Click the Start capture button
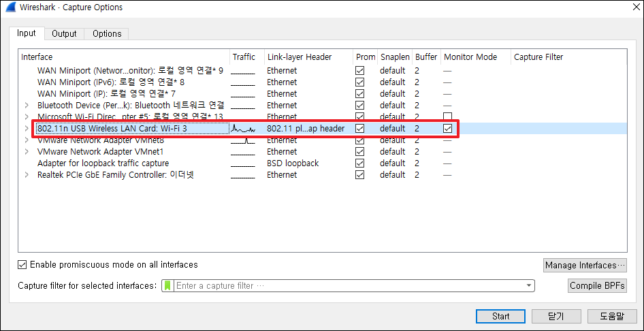 (x=500, y=316)
